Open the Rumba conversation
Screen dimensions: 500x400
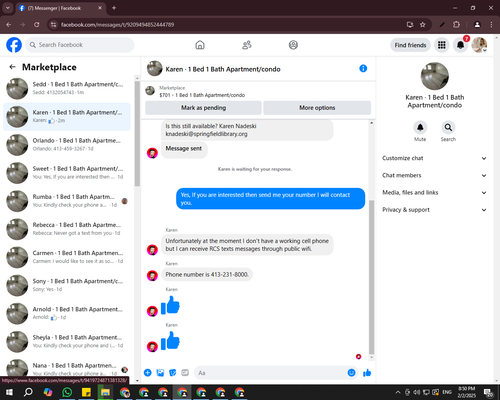pyautogui.click(x=67, y=201)
